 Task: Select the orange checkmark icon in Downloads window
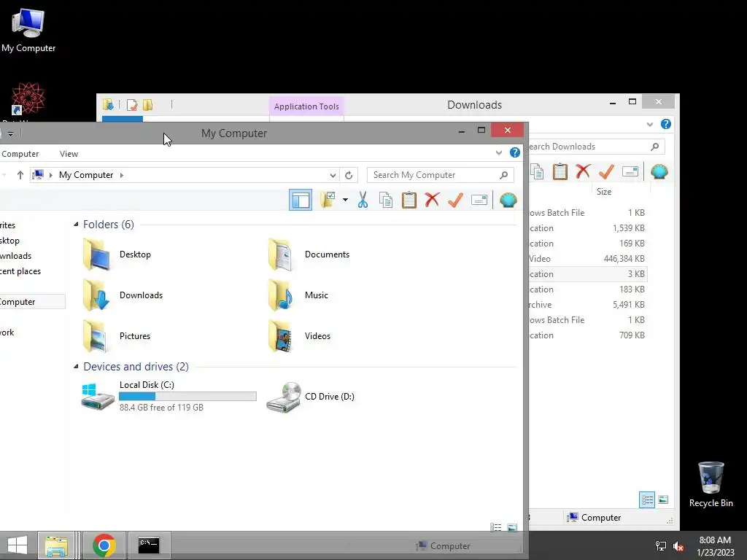pos(606,171)
